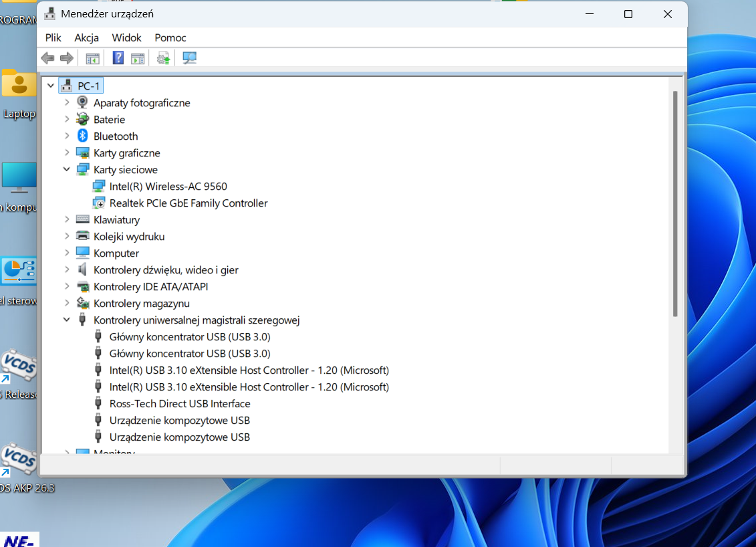This screenshot has height=547, width=756.
Task: Maximize the Menedżer urządzeń window
Action: (x=628, y=14)
